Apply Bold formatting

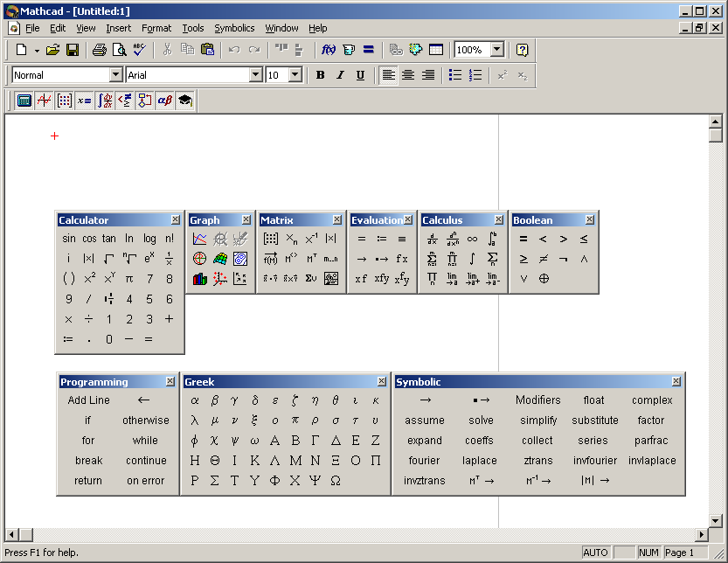[321, 75]
